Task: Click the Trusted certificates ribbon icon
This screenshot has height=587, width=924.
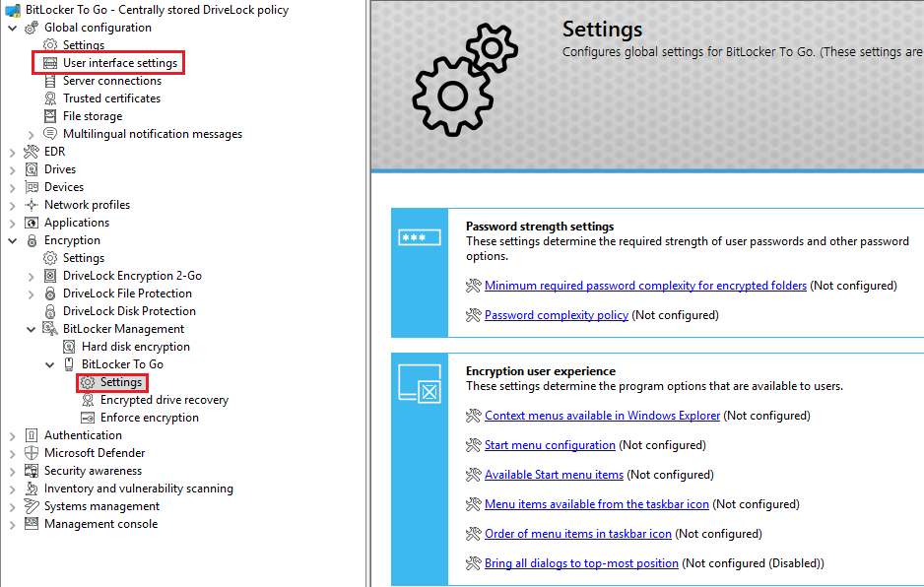Action: click(x=50, y=98)
